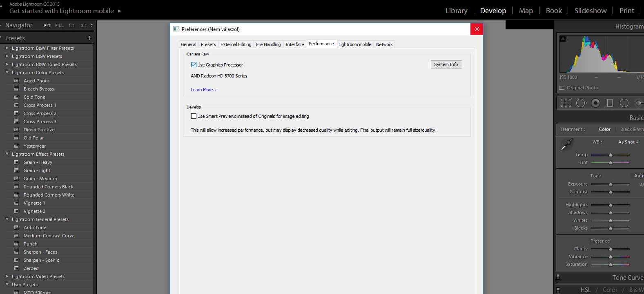Select the Radial Filter tool
644x294 pixels.
[624, 103]
